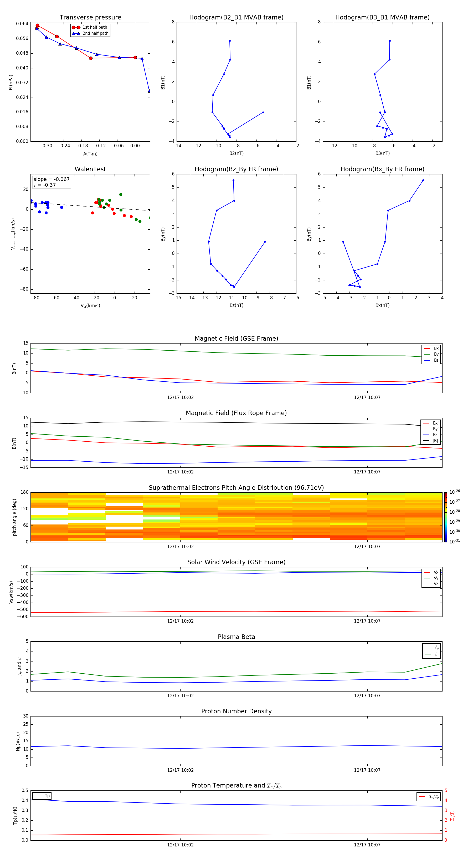Screen dimensions: 473x868
Task: Click the 'Vx' entry in solar wind legend
Action: pos(431,572)
